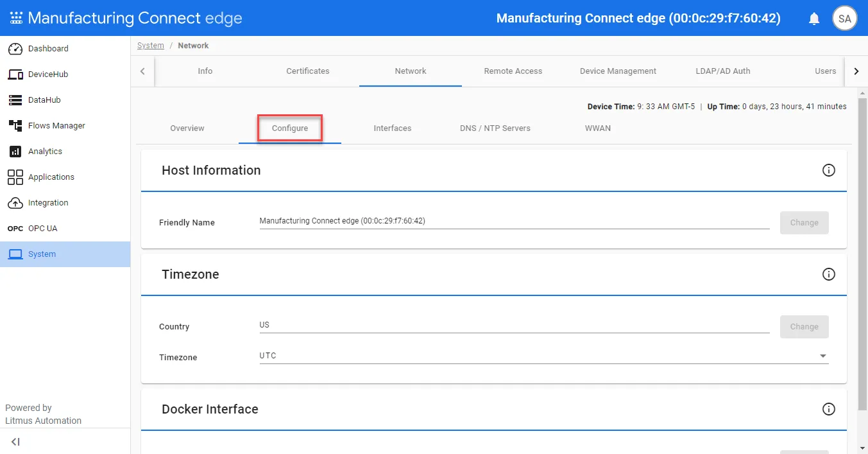Image resolution: width=868 pixels, height=454 pixels.
Task: Open the Device Management tab
Action: pyautogui.click(x=618, y=71)
